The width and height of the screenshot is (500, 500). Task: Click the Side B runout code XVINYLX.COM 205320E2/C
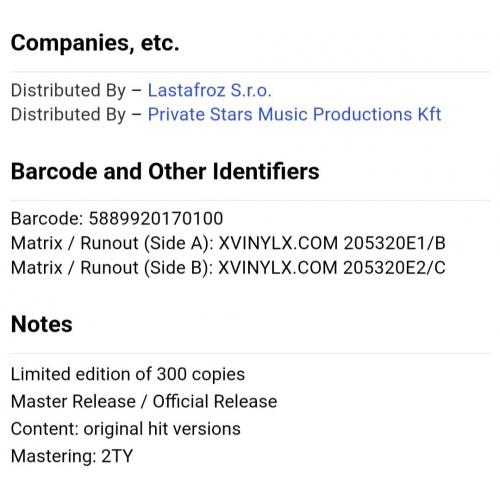(332, 268)
